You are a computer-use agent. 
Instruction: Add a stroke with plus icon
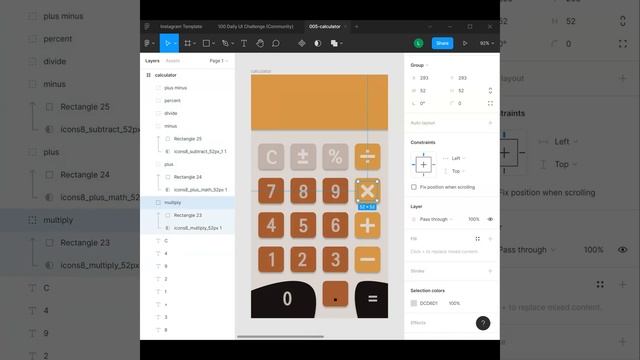490,271
